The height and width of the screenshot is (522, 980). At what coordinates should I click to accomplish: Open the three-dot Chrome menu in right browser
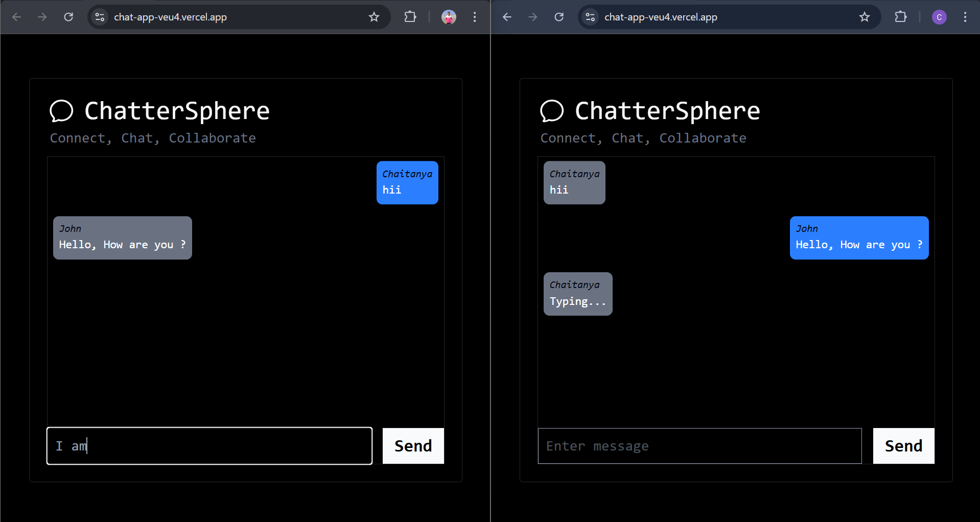coord(965,17)
